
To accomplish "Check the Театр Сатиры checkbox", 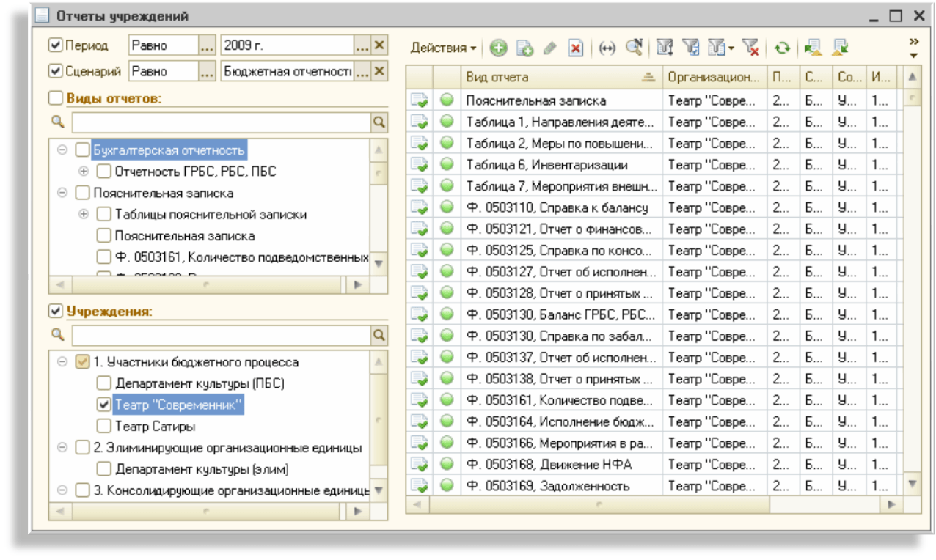I will point(104,426).
